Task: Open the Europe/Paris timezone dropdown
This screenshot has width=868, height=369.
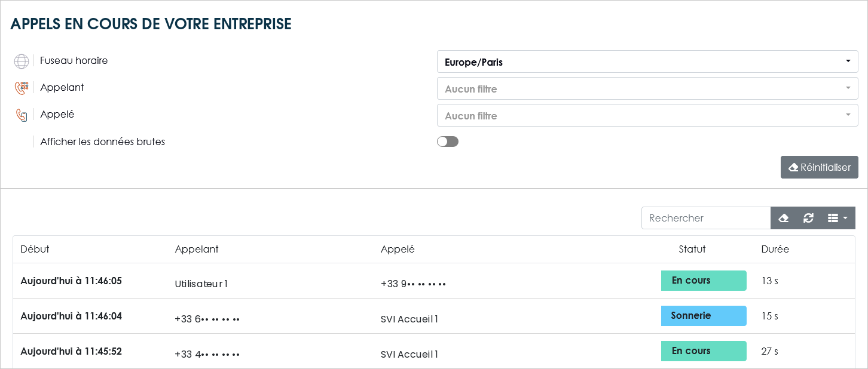Action: pos(647,61)
